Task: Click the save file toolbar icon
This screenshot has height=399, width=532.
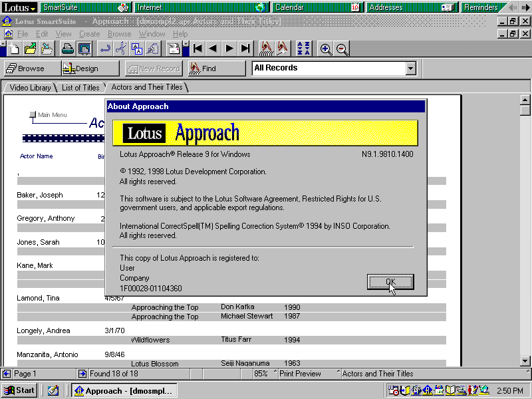Action: [x=47, y=49]
